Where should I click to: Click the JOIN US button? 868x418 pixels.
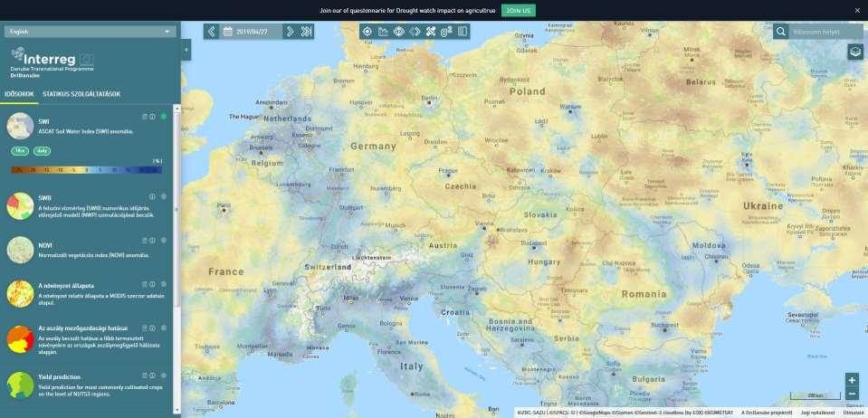pos(518,11)
